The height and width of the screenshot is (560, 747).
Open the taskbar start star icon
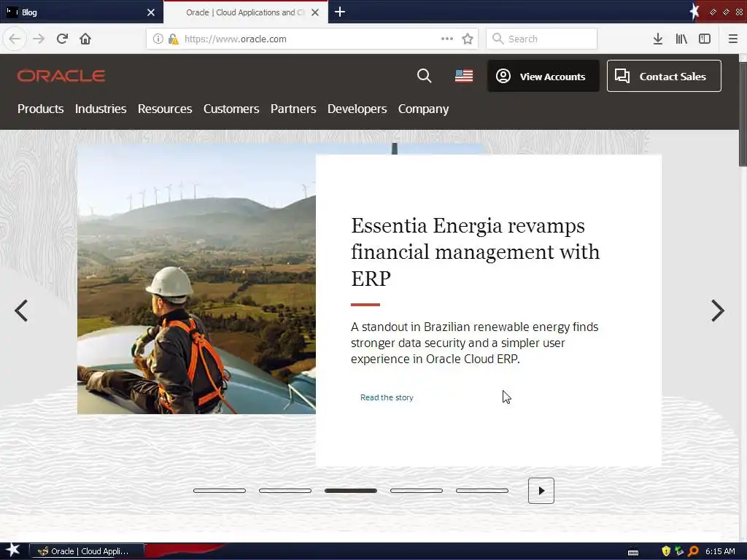[x=13, y=551]
